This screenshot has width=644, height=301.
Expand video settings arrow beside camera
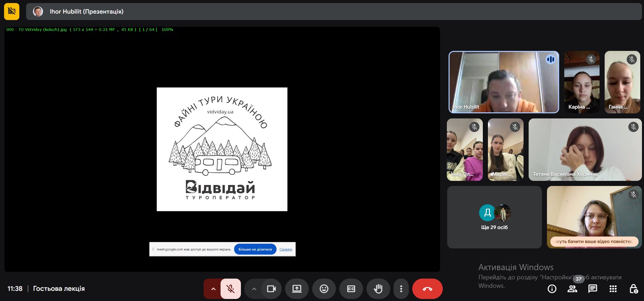(254, 289)
